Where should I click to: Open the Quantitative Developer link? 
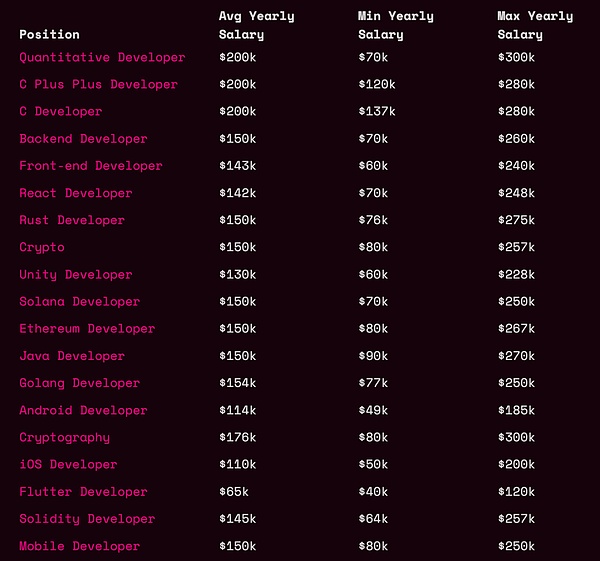coord(102,58)
